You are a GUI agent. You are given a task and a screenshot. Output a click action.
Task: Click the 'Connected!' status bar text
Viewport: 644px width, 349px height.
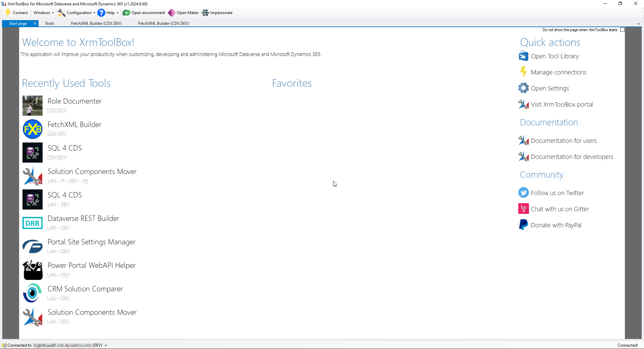click(628, 345)
